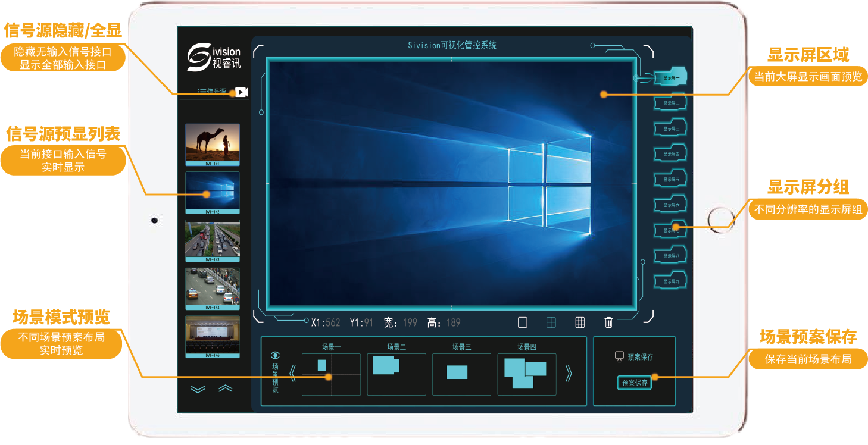Click the signal source camera icon
Screen dimensions: 868x445
241,92
